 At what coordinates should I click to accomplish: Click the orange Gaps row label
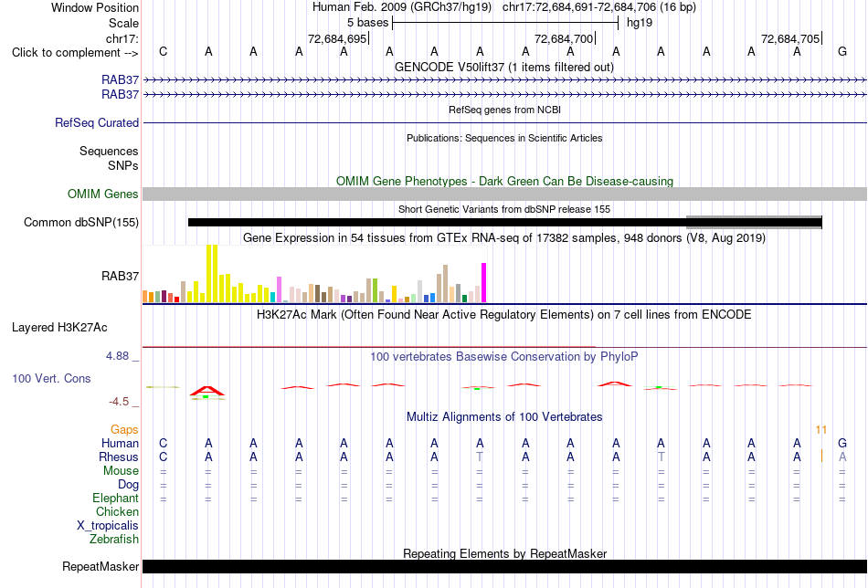124,429
